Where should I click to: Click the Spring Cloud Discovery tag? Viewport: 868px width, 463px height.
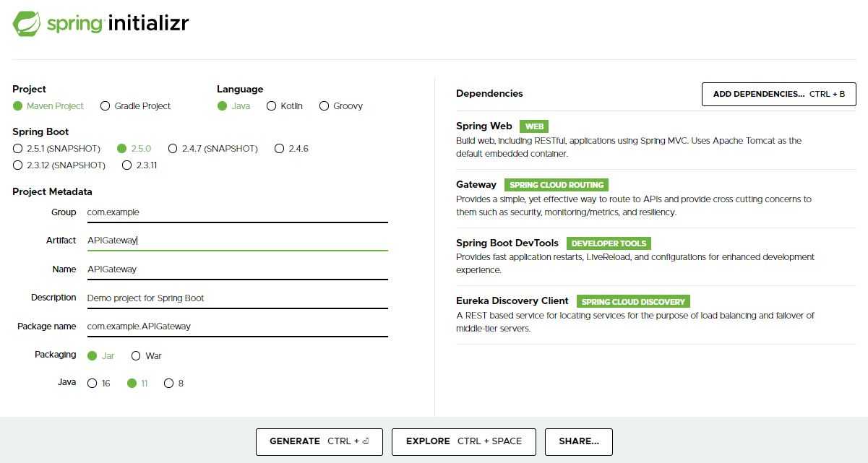pyautogui.click(x=635, y=302)
